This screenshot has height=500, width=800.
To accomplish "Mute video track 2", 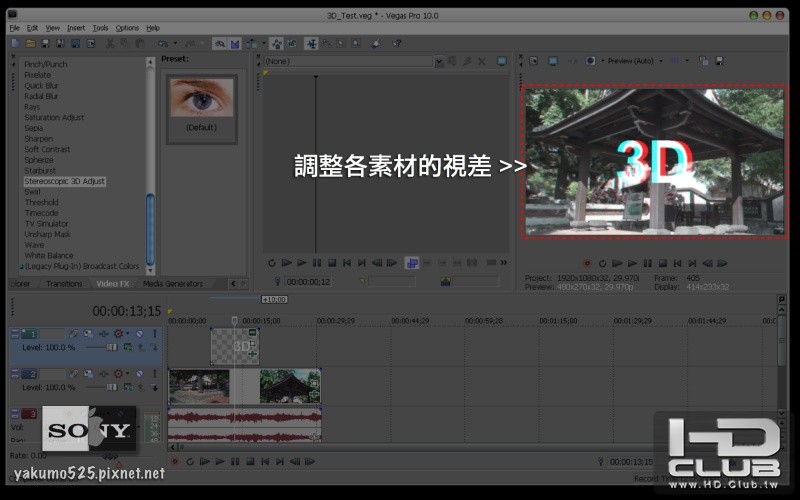I will (140, 374).
